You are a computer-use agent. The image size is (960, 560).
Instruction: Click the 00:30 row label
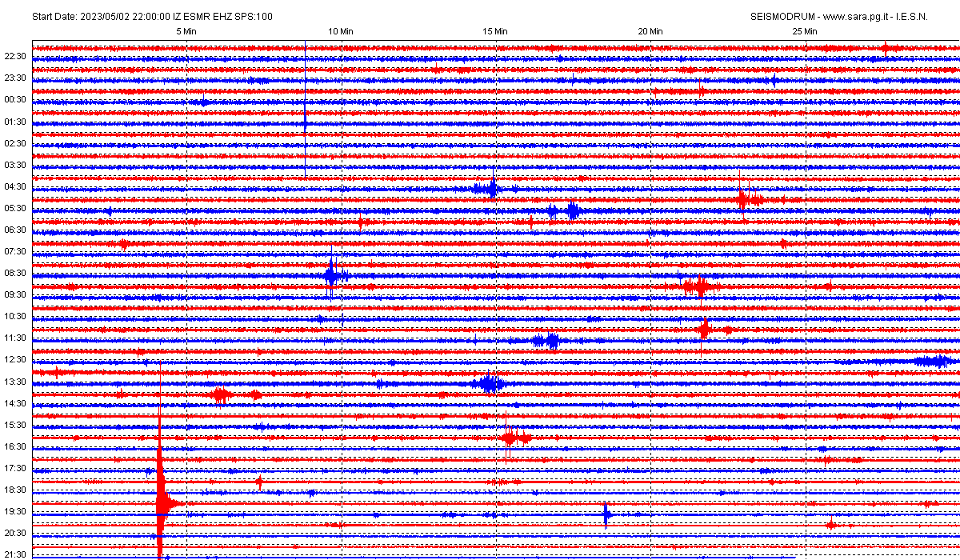tap(16, 99)
